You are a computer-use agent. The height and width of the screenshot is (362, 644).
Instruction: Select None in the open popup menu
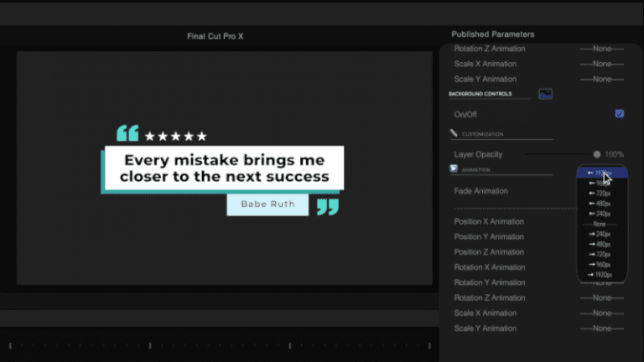(x=600, y=224)
